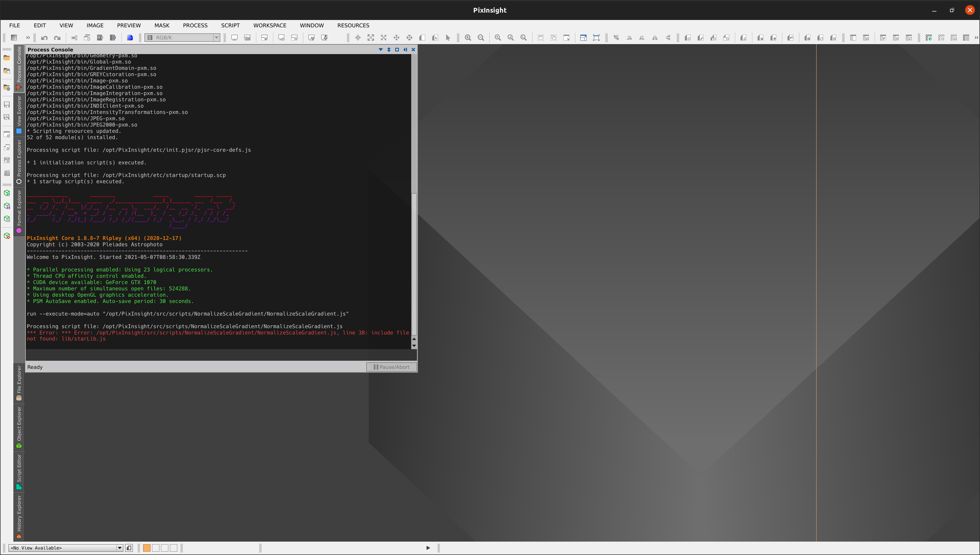Click the Save Project green cube icon
Viewport: 980px width, 555px height.
coord(7,206)
